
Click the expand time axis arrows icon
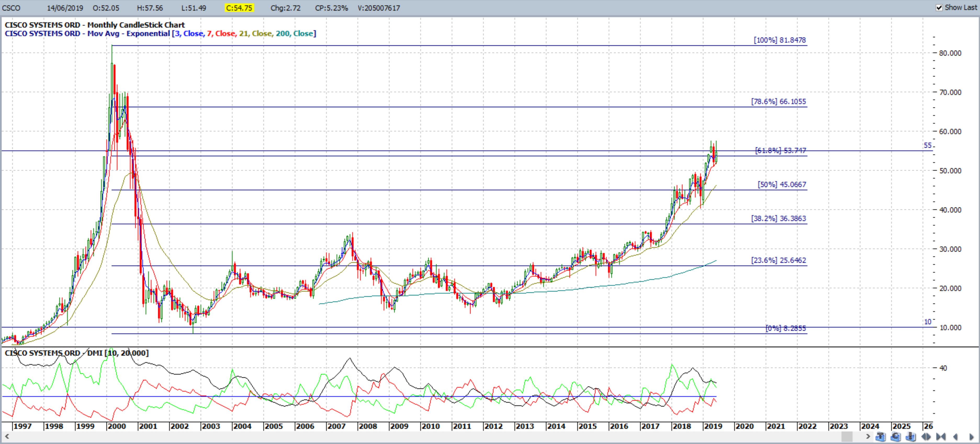tap(926, 436)
